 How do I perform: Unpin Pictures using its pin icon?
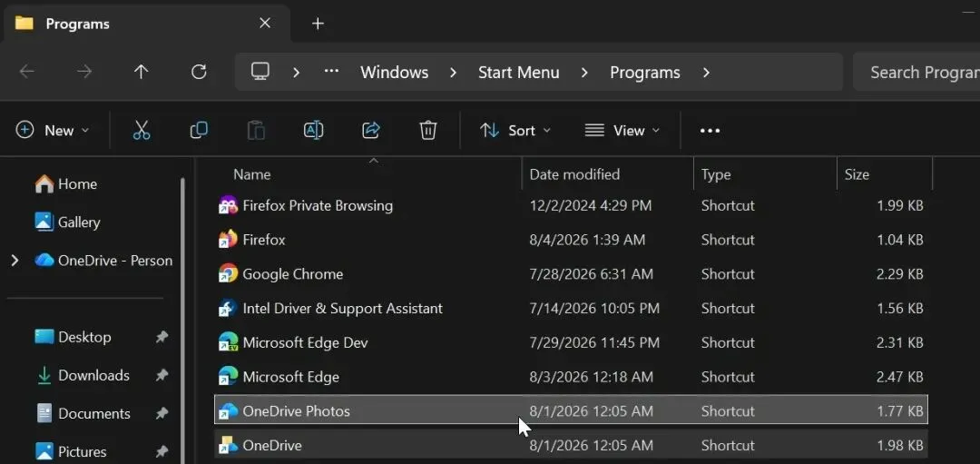162,451
